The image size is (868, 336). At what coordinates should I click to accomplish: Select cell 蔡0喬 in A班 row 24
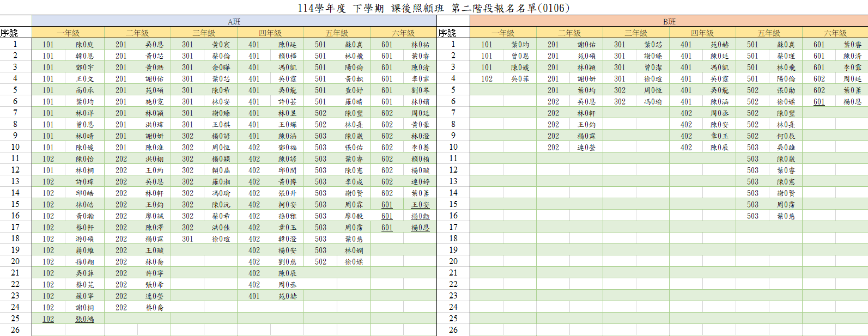154,308
